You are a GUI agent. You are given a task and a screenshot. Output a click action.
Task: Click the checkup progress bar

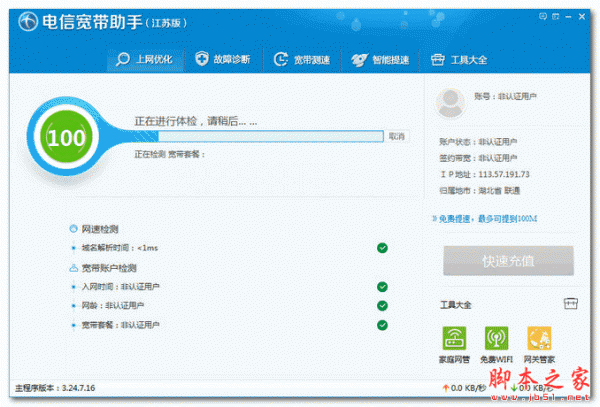258,136
